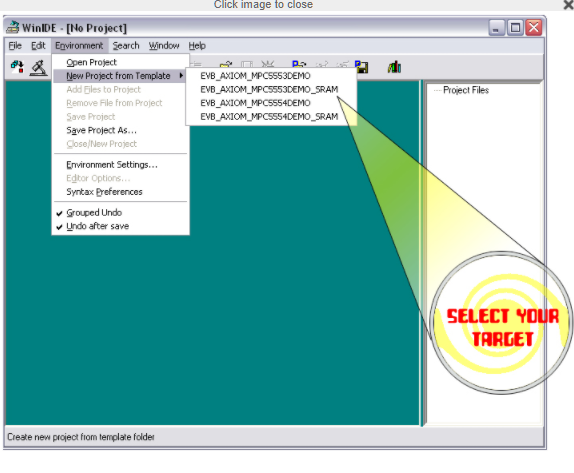Image resolution: width=574 pixels, height=473 pixels.
Task: Select EVB_AXIOM_MPC5553DEMO template
Action: pyautogui.click(x=255, y=76)
